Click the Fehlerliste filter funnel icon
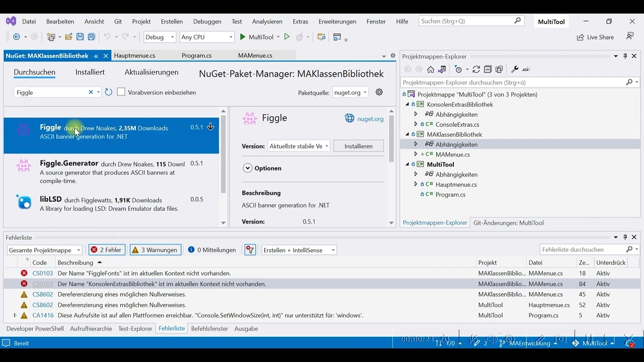This screenshot has width=644, height=362. (250, 250)
